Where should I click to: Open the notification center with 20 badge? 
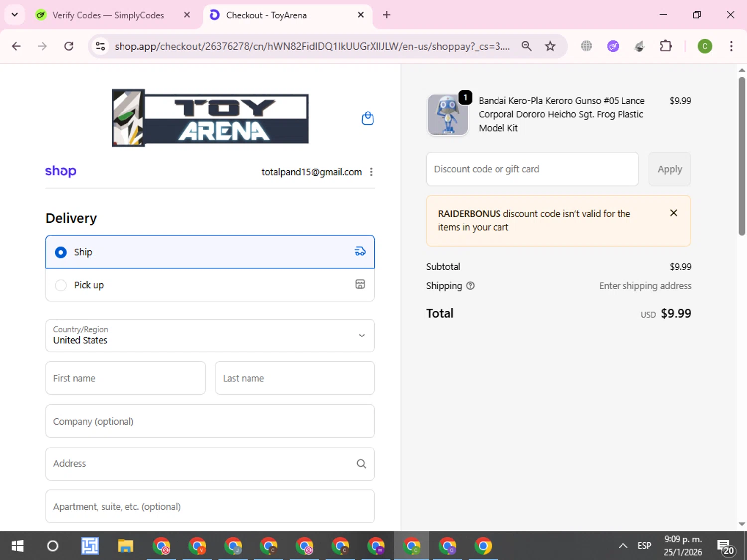coord(725,547)
